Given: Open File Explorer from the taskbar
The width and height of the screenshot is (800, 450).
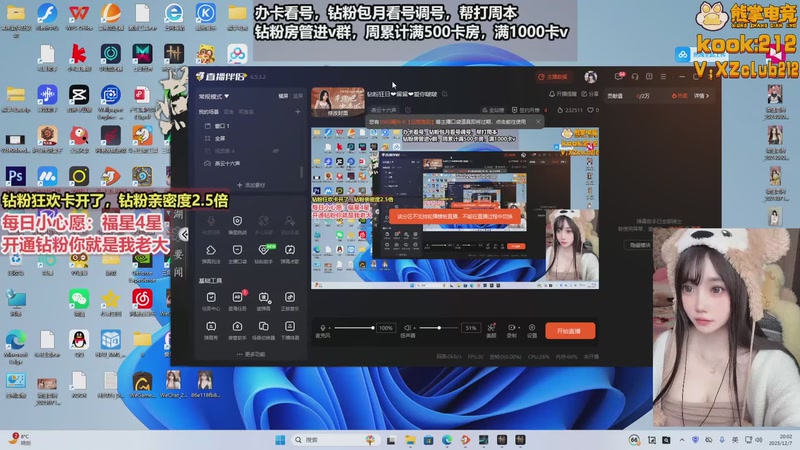Looking at the screenshot, I should pyautogui.click(x=410, y=440).
